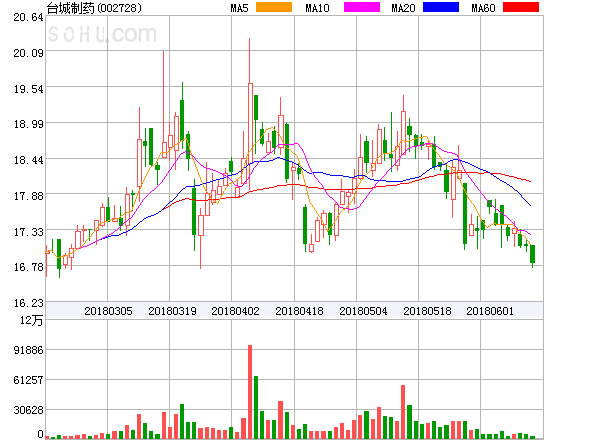The image size is (600, 440).
Task: Click the 18.99 price axis label
Action: tap(28, 124)
